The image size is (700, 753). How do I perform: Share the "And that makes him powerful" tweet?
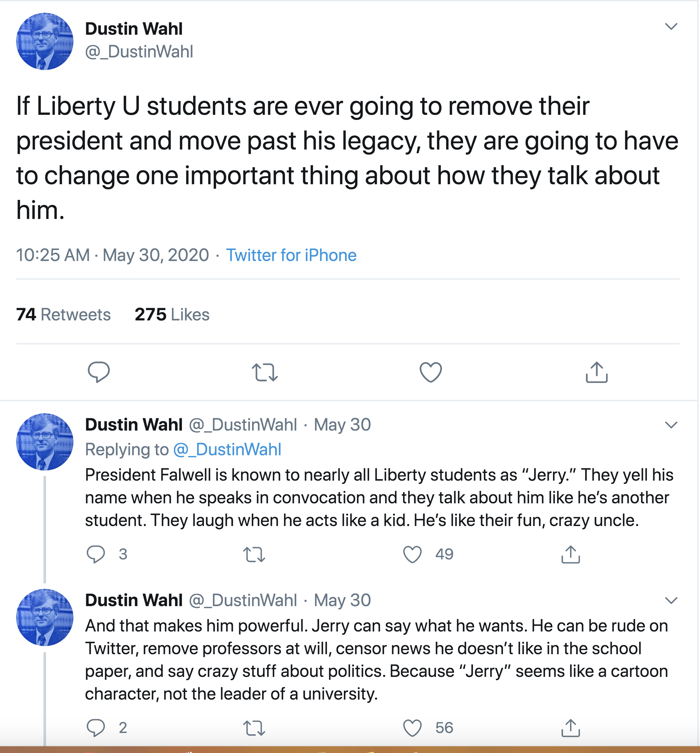(570, 728)
